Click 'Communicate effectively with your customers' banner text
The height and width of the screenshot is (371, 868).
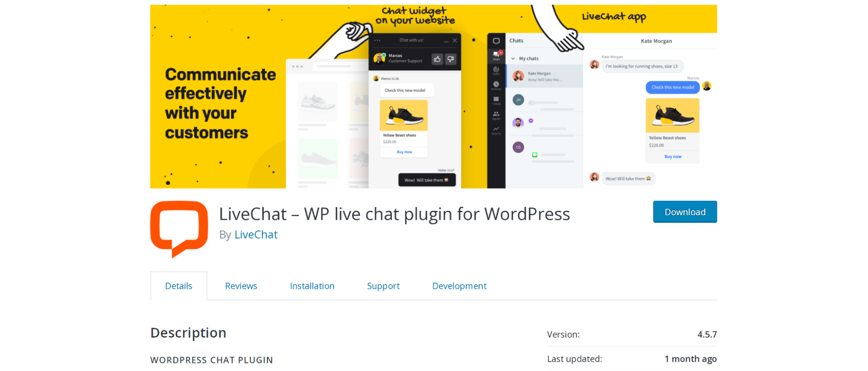coord(220,104)
